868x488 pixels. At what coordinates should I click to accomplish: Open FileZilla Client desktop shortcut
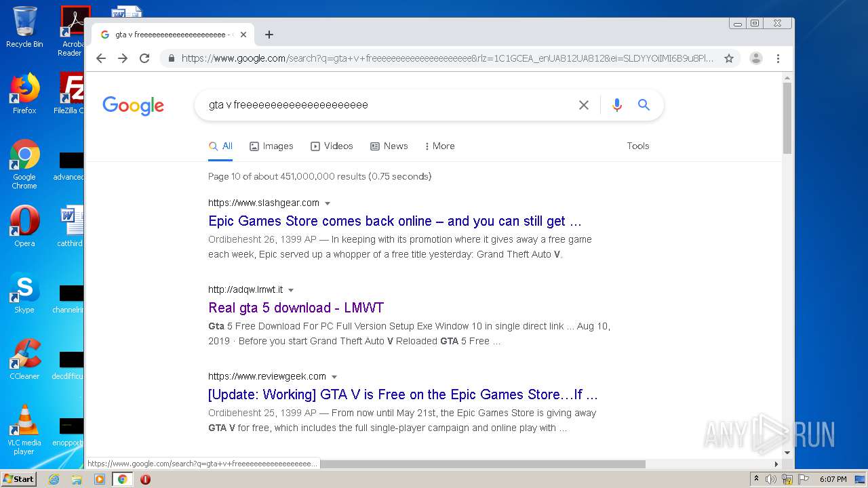tap(71, 94)
